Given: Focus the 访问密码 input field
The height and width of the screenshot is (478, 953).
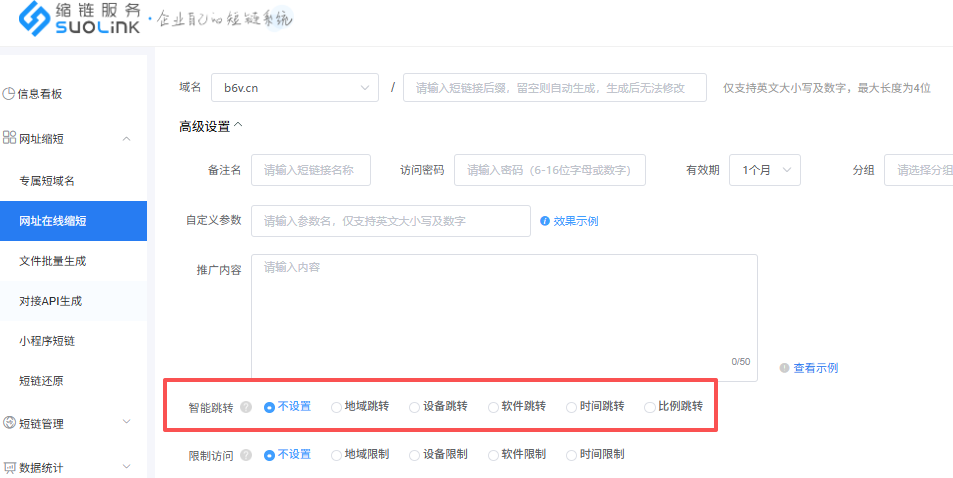Looking at the screenshot, I should [549, 170].
